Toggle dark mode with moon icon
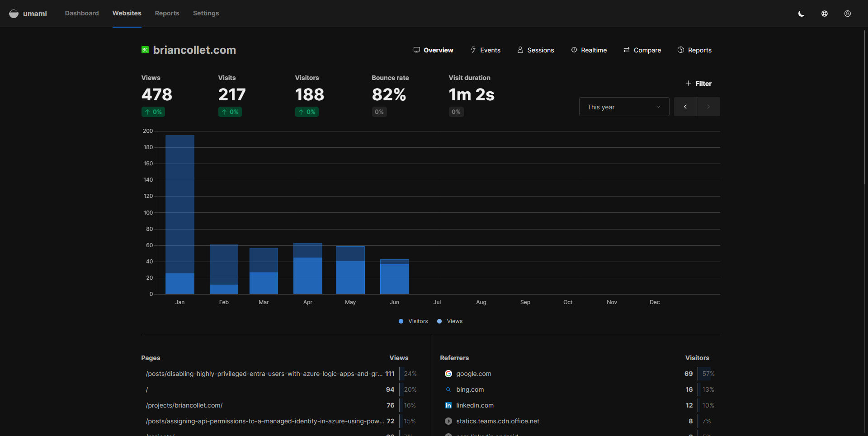868x436 pixels. coord(802,14)
